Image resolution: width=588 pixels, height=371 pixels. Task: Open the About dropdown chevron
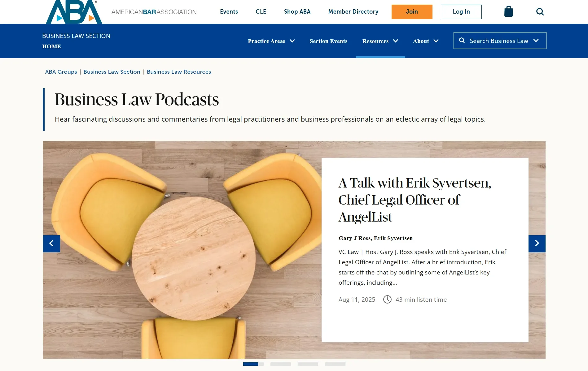pyautogui.click(x=436, y=41)
